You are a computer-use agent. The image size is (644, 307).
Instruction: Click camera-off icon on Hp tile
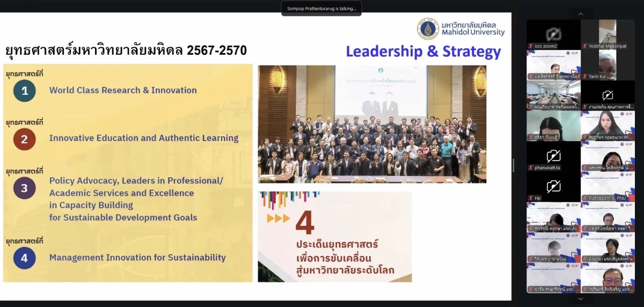553,186
